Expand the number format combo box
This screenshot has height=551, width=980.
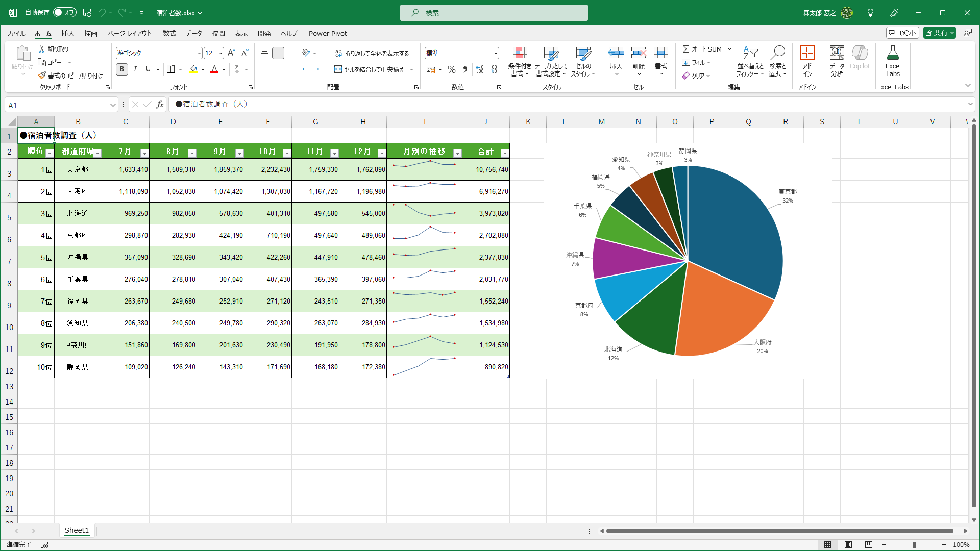tap(495, 53)
